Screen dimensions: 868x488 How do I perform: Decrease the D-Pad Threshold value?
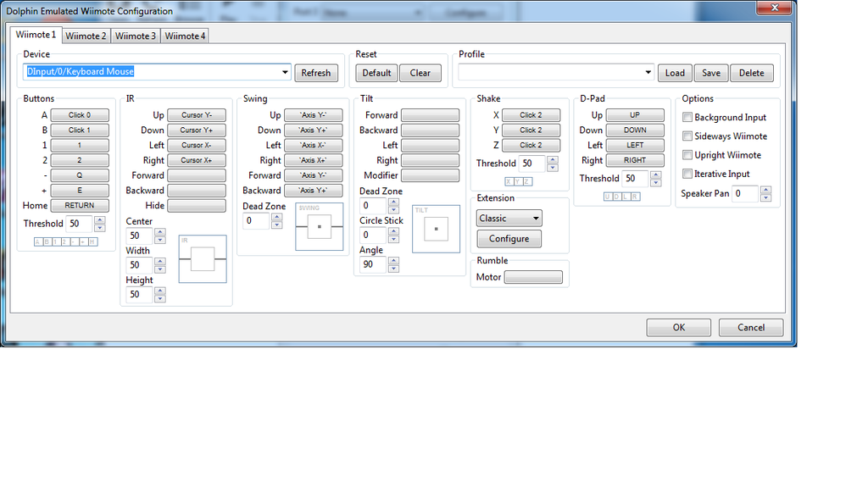pyautogui.click(x=656, y=182)
